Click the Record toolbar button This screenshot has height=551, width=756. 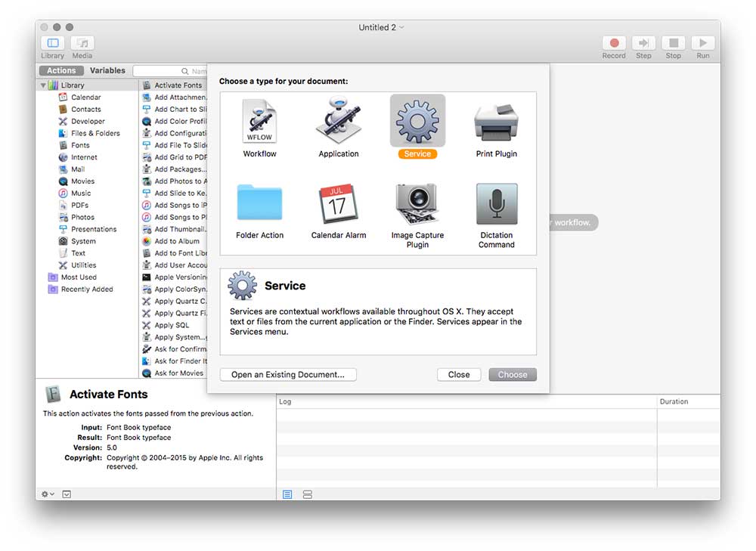(x=614, y=43)
